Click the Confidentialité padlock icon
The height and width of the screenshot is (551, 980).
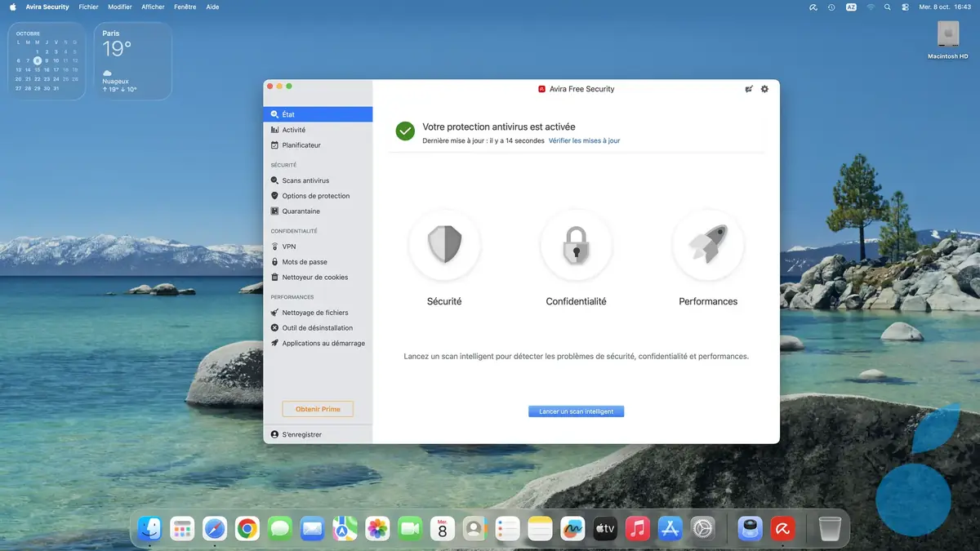tap(576, 246)
